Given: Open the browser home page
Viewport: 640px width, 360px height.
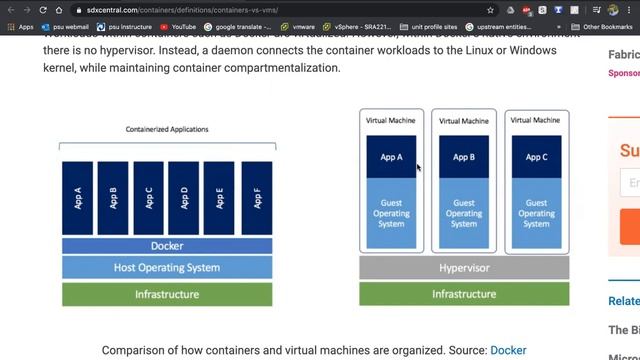Looking at the screenshot, I should pyautogui.click(x=59, y=10).
